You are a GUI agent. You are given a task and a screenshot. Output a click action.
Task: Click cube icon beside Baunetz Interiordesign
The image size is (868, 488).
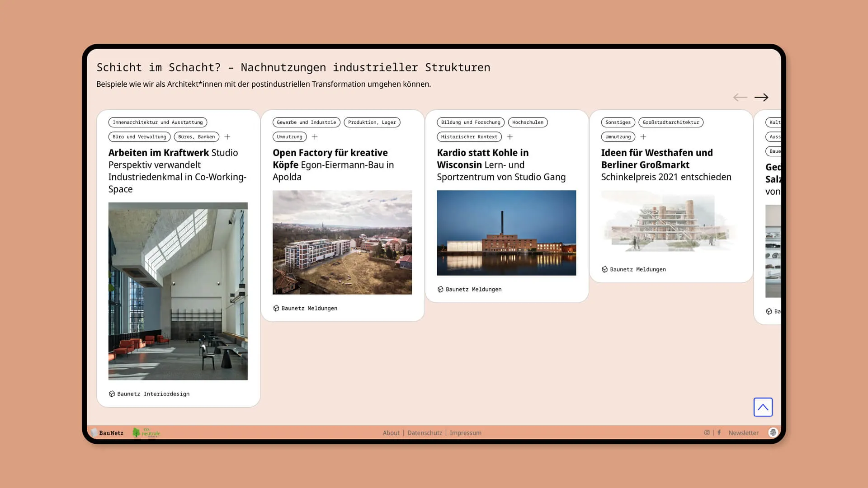click(112, 394)
